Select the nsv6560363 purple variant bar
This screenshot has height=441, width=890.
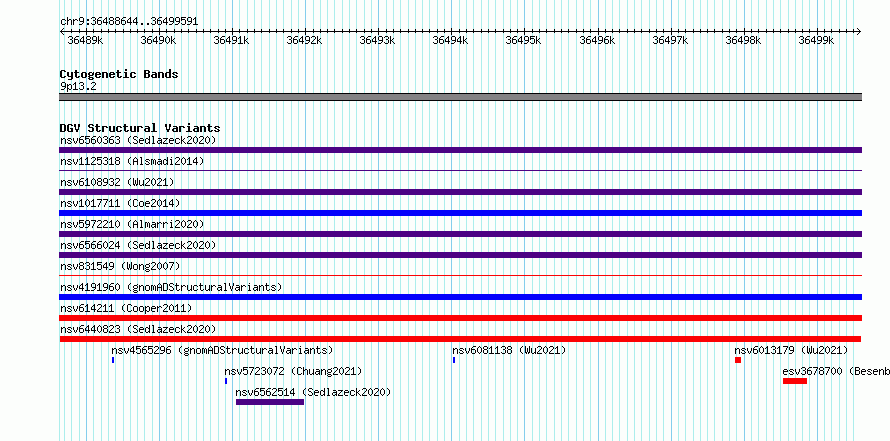coord(460,150)
